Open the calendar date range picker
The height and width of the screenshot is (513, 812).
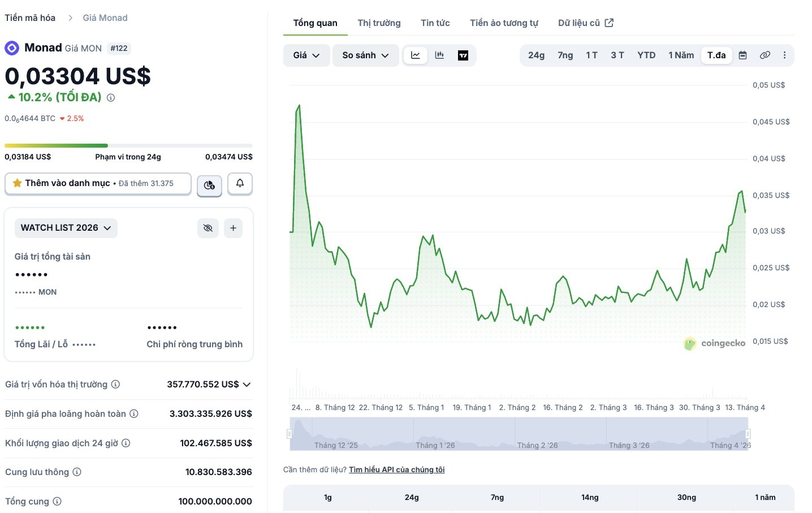pos(743,55)
